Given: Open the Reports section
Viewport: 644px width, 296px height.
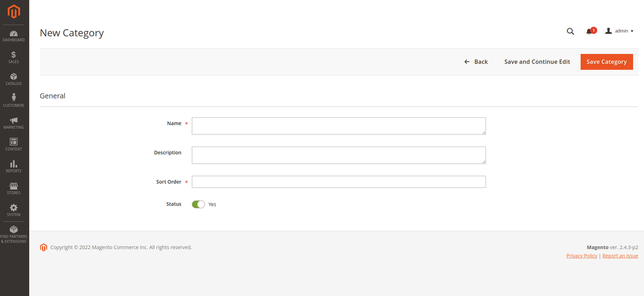Looking at the screenshot, I should point(13,166).
